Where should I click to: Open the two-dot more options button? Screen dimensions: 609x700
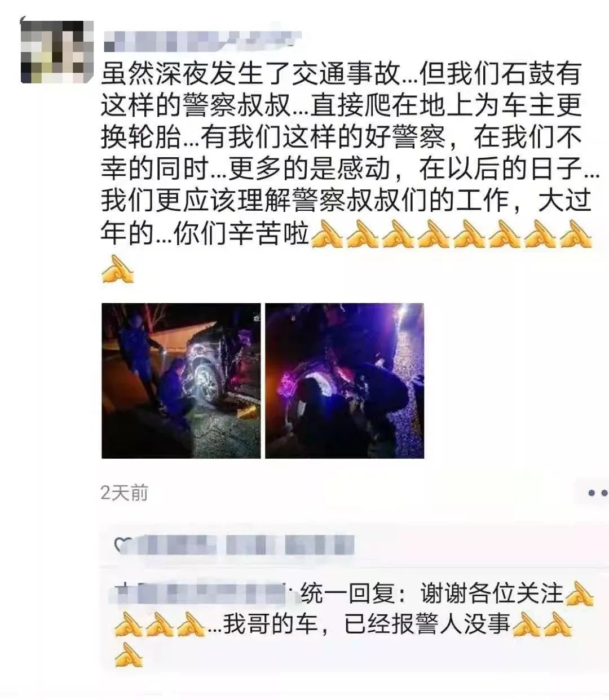597,493
